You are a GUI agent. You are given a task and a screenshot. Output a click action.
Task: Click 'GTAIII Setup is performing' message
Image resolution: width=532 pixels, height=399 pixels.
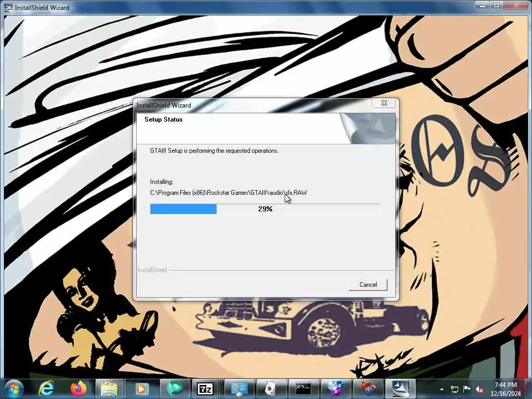pyautogui.click(x=214, y=151)
